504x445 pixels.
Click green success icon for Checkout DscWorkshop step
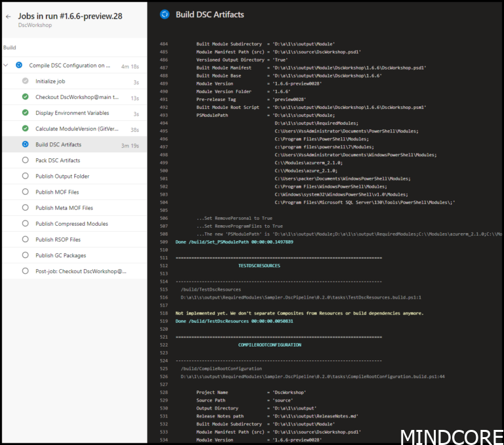(x=25, y=97)
